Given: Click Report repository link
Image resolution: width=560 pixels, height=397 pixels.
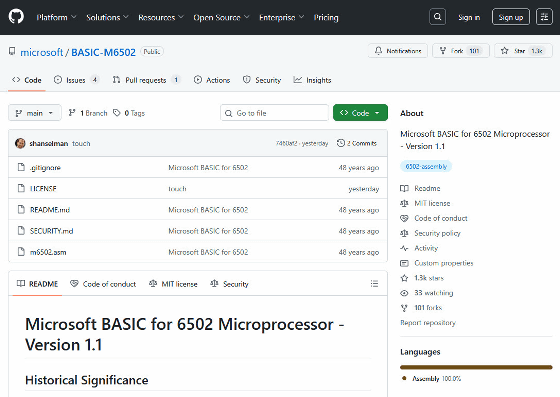Looking at the screenshot, I should click(x=428, y=322).
